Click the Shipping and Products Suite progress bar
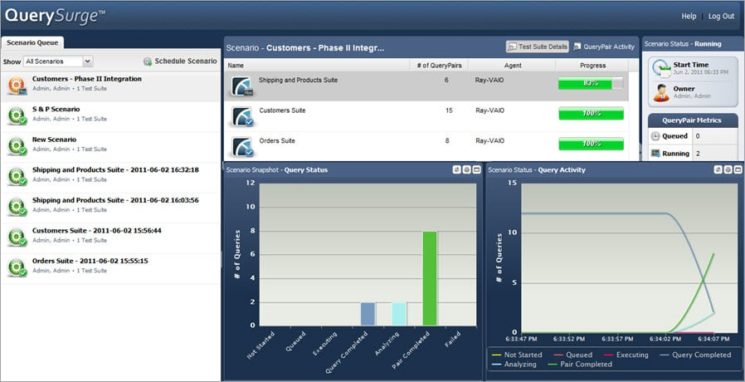The image size is (745, 382). (x=591, y=84)
